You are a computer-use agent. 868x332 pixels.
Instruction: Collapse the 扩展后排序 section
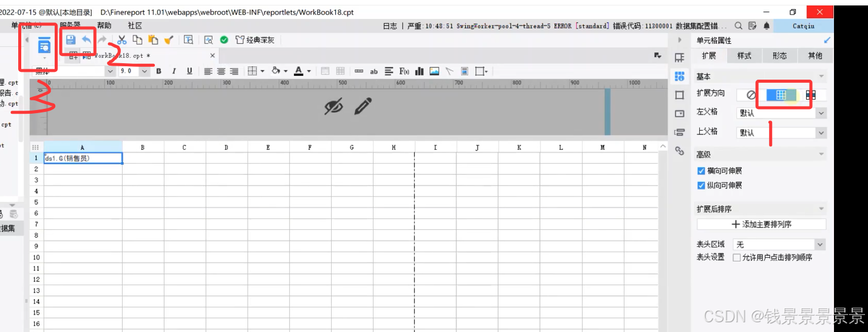tap(821, 209)
